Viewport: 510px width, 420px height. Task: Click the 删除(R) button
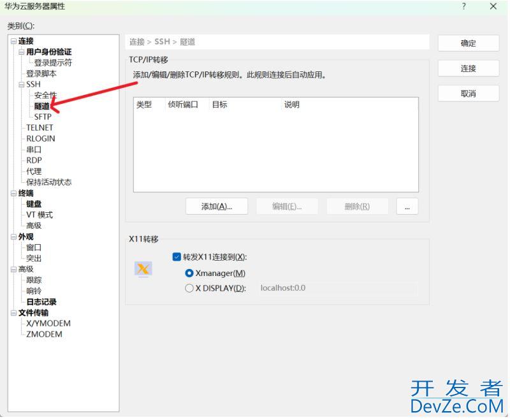(358, 206)
